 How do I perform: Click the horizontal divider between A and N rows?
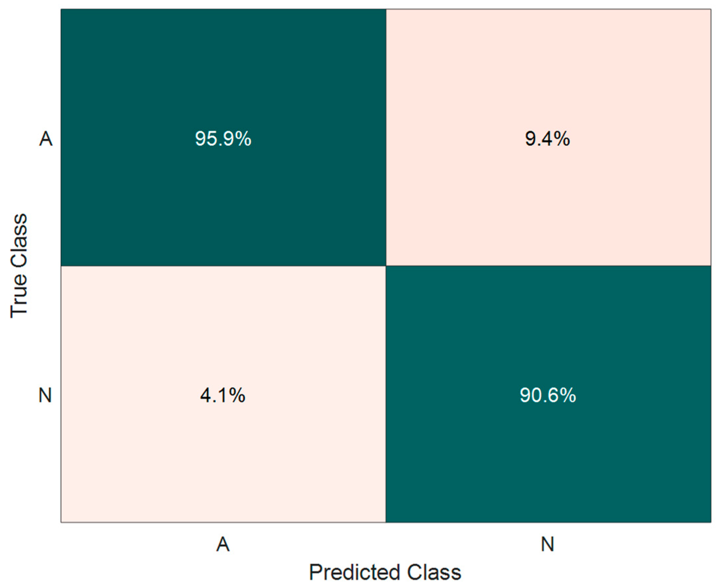click(386, 266)
